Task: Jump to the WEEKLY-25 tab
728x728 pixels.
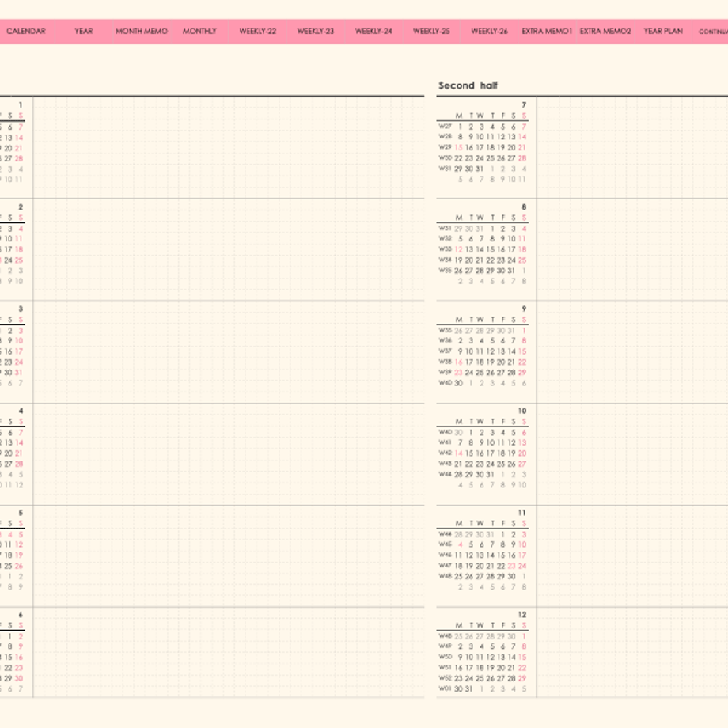Action: click(431, 31)
